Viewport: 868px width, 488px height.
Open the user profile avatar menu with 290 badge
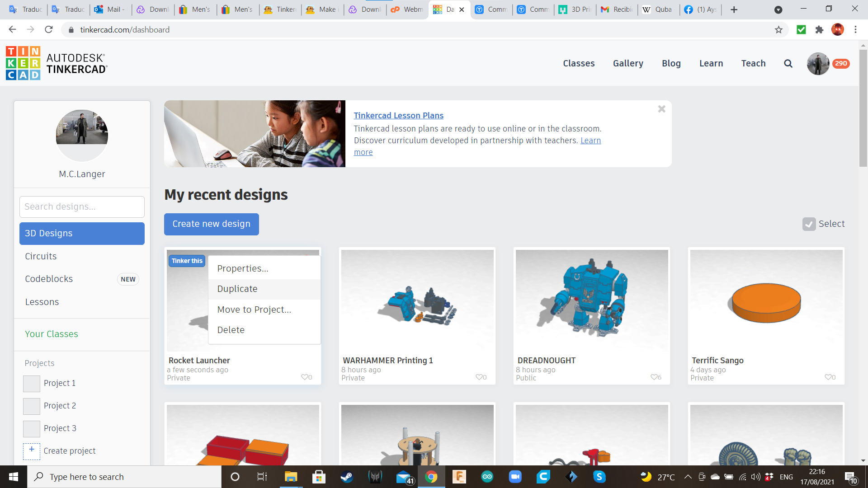[818, 64]
